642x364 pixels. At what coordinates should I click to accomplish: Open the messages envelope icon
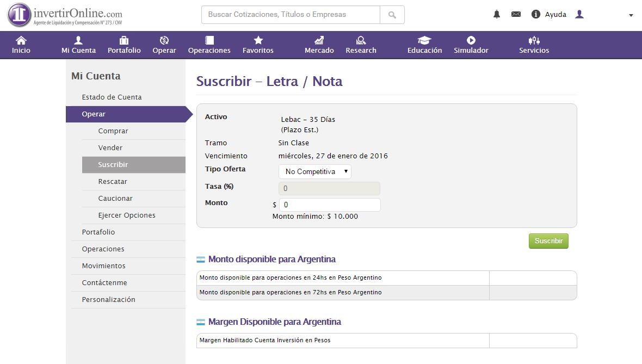coord(516,14)
